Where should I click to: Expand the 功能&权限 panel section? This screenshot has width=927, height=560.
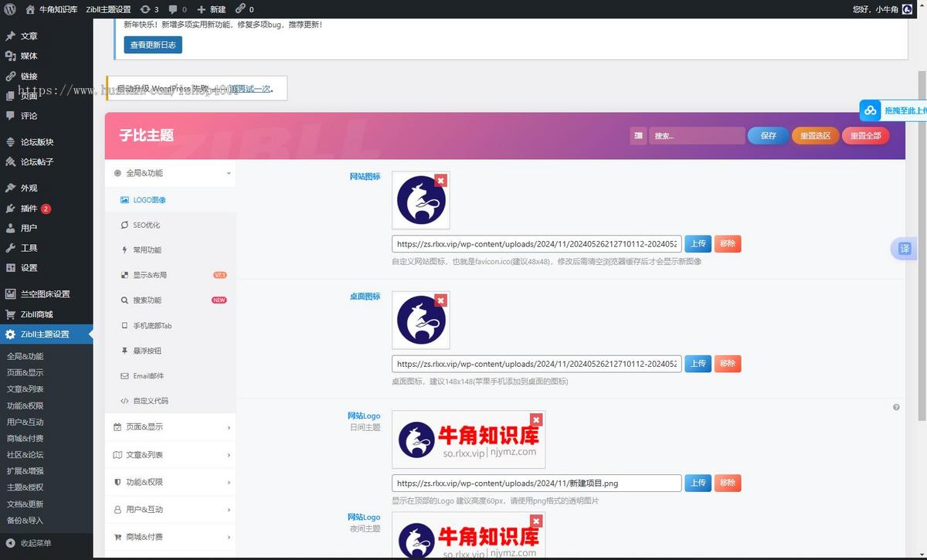pos(171,482)
